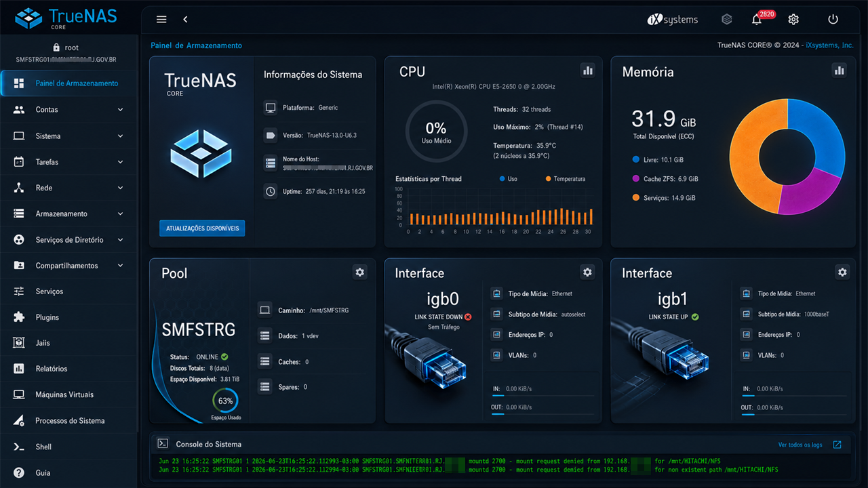Screen dimensions: 868x488
Task: Click the LINK STATE UP status text
Action: pos(669,317)
